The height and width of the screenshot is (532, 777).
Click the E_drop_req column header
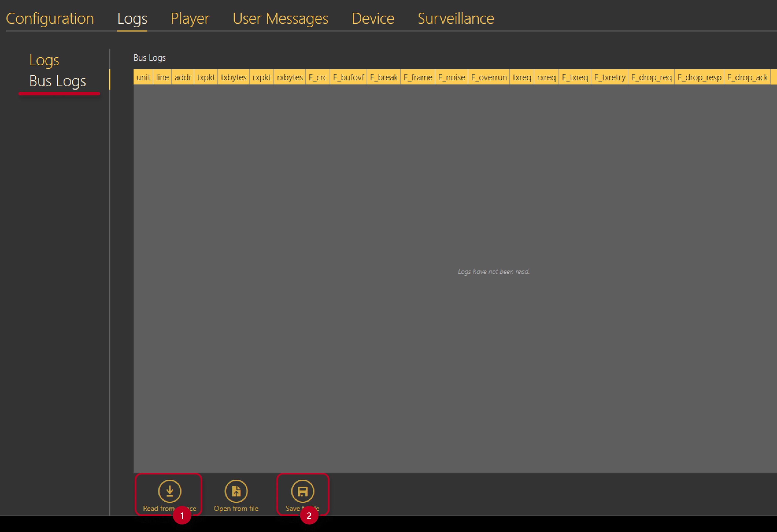point(651,77)
